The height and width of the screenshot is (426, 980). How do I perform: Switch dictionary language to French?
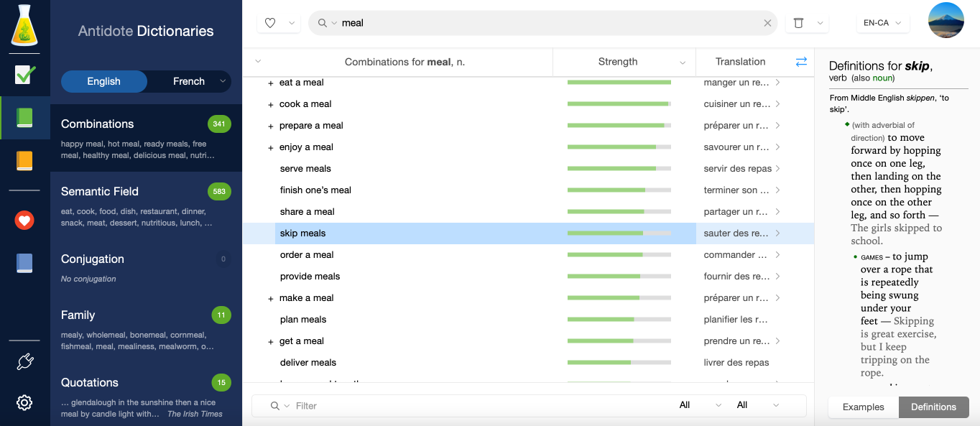click(x=189, y=81)
